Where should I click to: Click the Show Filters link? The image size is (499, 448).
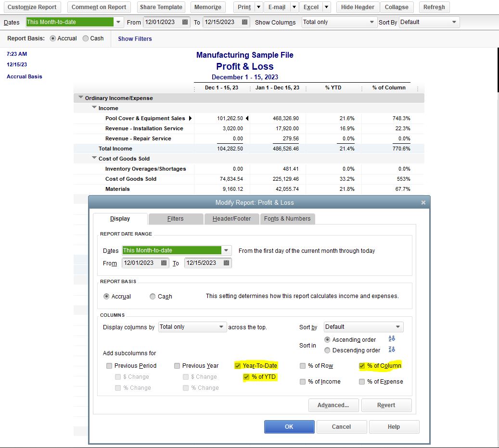[x=134, y=39]
